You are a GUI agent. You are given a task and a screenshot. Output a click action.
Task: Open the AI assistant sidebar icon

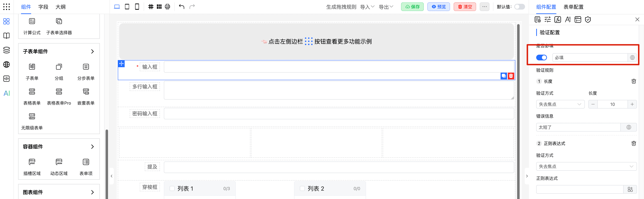7,93
